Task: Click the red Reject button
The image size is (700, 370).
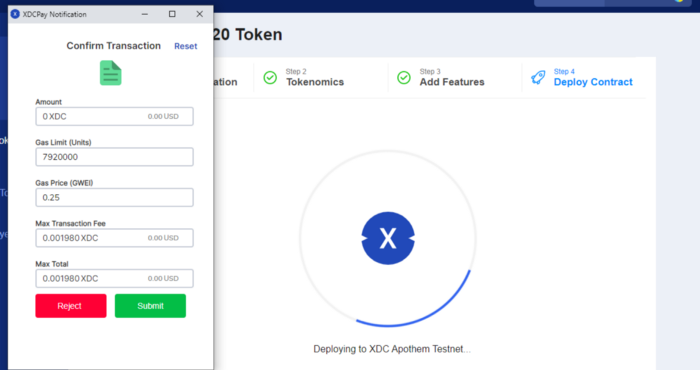Action: (71, 306)
